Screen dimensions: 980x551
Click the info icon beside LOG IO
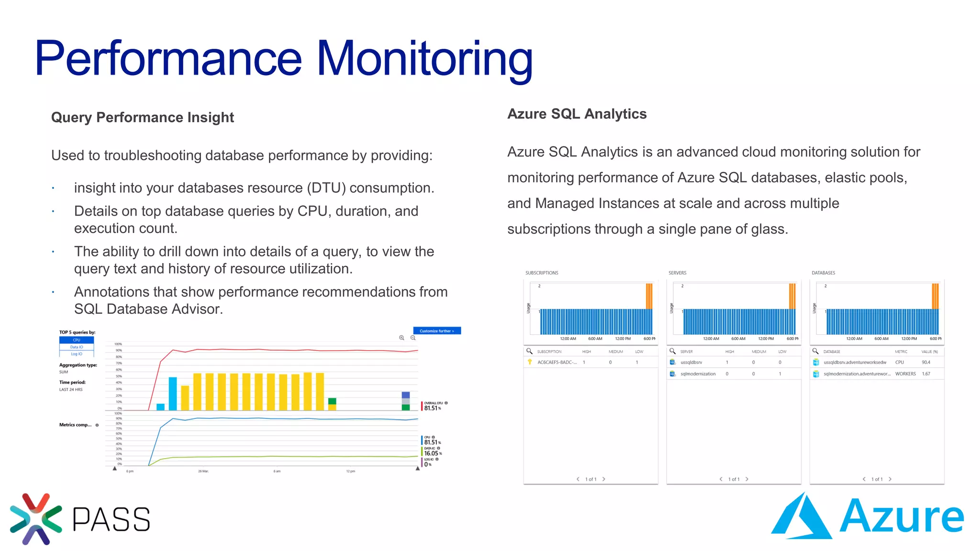tap(437, 459)
